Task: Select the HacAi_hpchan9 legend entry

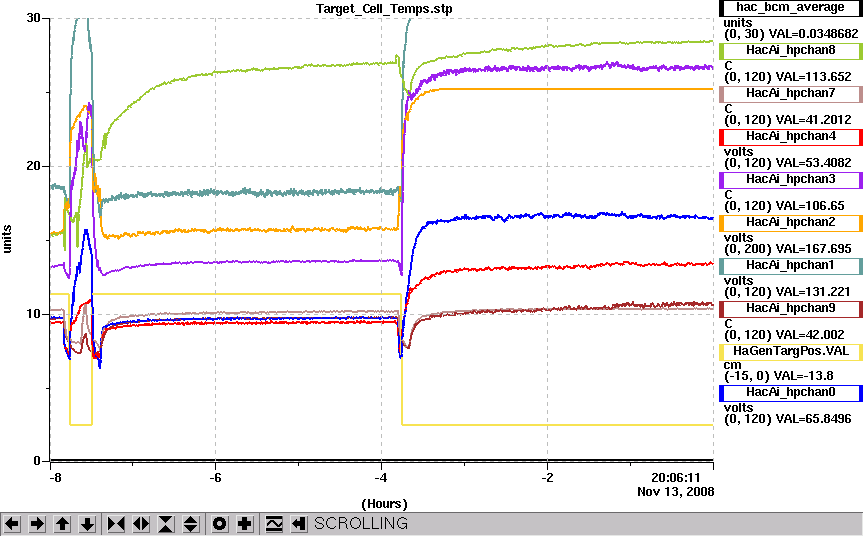Action: point(790,308)
